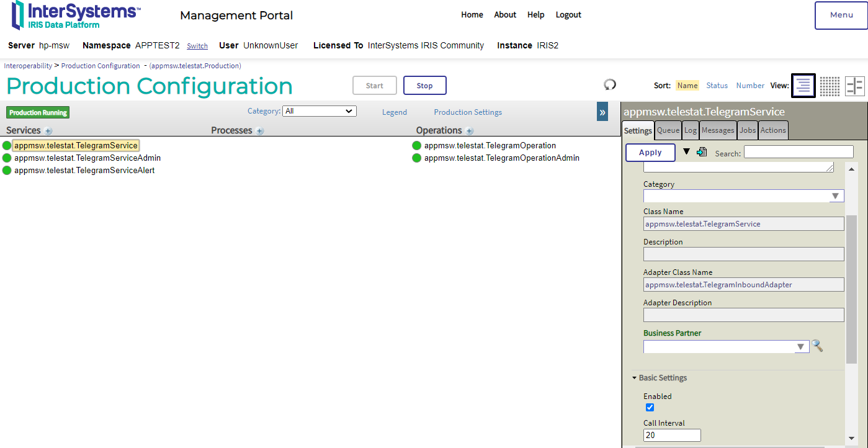Select appmsw.telestat.TelegramService item
The height and width of the screenshot is (448, 868).
pos(76,146)
